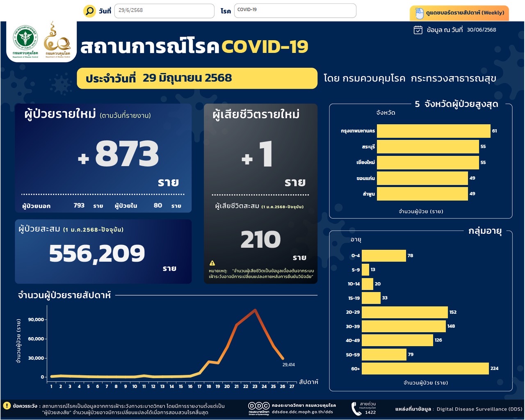Screen dimensions: 525x420
Task: Click the inpatient count 80
Action: click(x=158, y=205)
